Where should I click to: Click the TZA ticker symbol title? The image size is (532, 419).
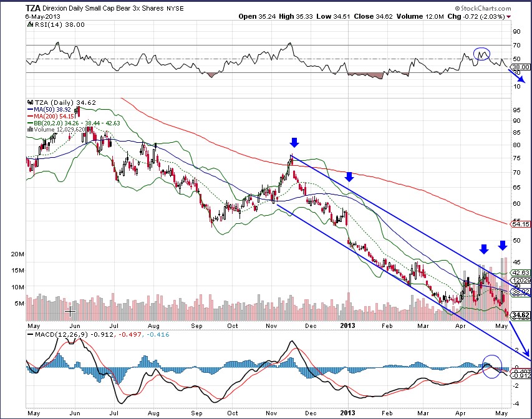(x=34, y=9)
